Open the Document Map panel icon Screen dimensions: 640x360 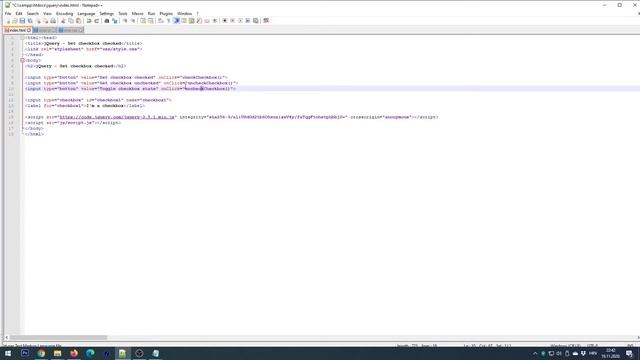coord(191,21)
